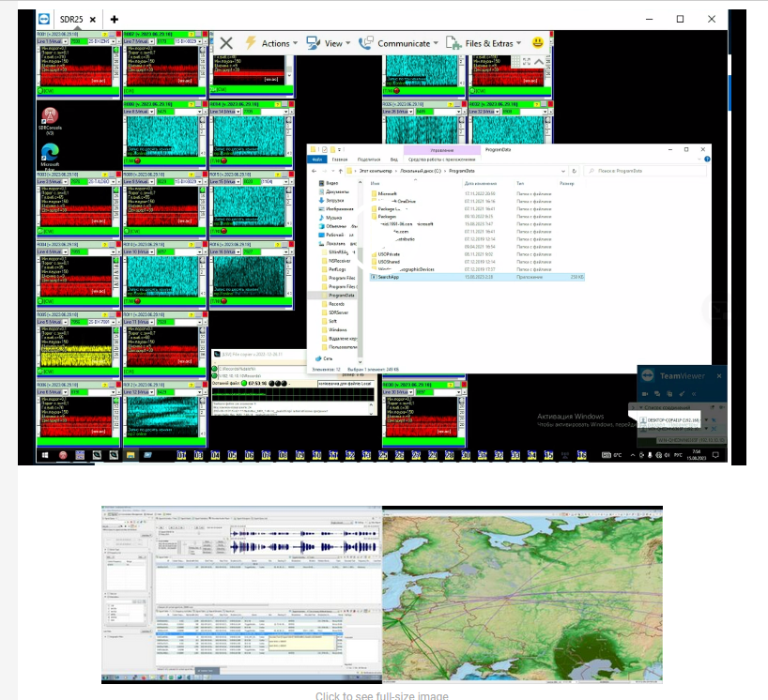
Task: Close the SDR25 tab with its X
Action: tap(93, 20)
